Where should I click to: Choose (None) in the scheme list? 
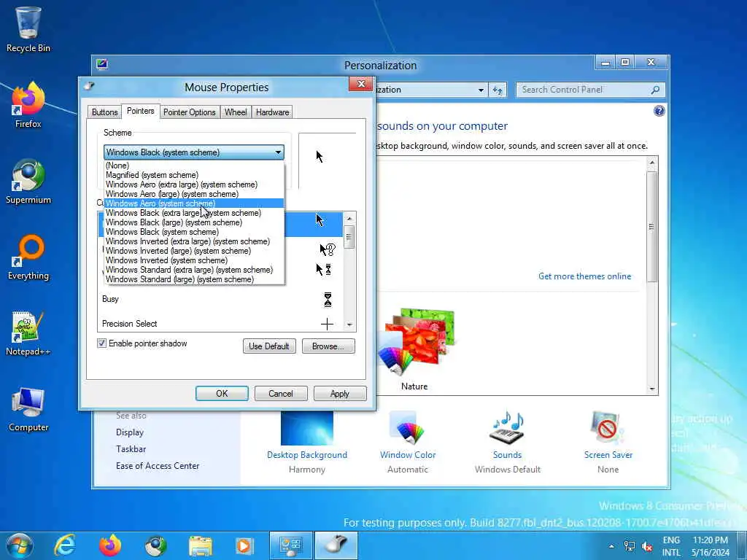tap(194, 166)
